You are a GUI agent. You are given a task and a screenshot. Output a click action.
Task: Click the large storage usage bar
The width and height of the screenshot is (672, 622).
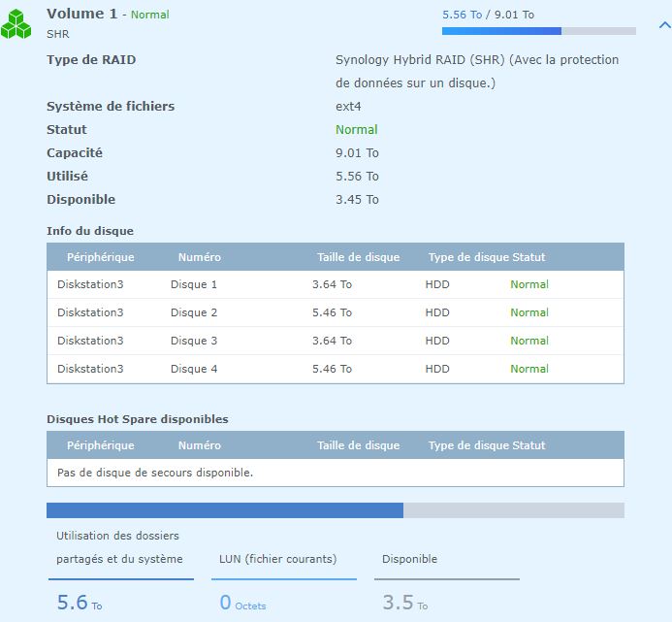[336, 510]
